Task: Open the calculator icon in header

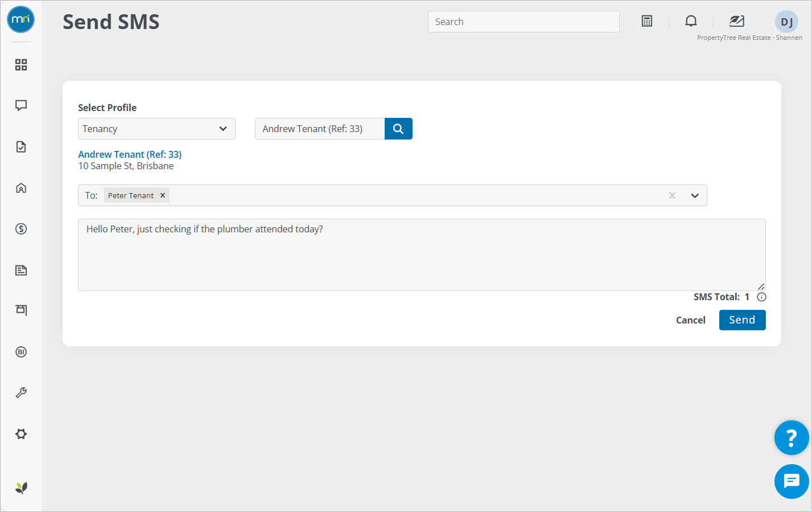Action: click(647, 21)
